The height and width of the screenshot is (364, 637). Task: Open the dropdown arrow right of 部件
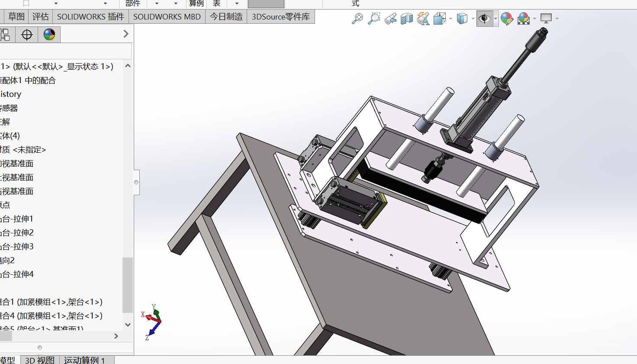pyautogui.click(x=157, y=3)
